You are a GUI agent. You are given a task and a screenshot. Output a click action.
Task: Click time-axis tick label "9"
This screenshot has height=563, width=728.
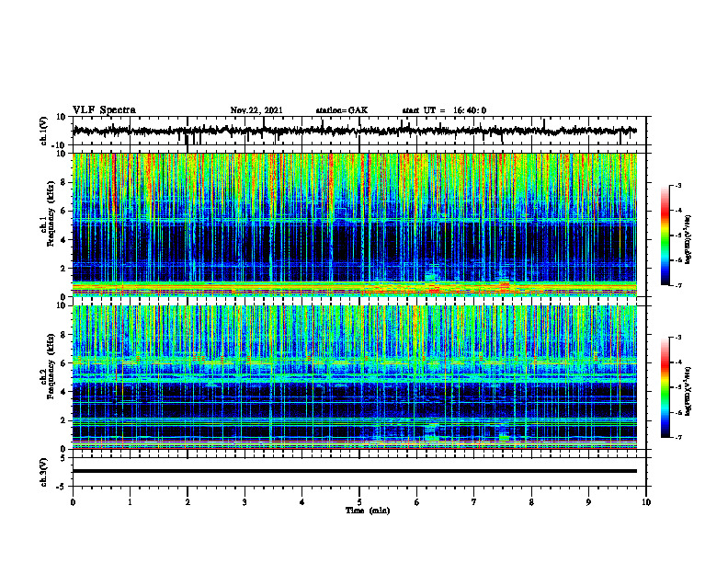point(588,502)
